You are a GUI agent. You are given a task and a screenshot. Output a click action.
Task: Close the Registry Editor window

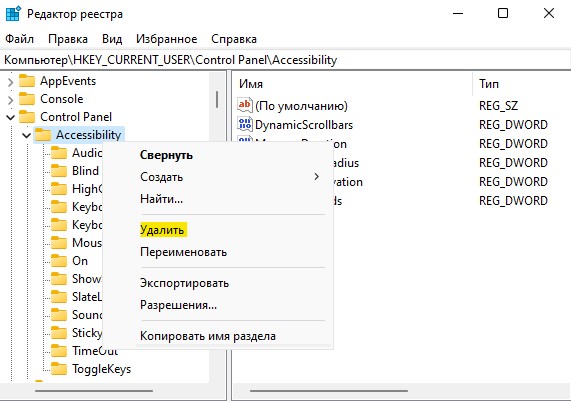pos(548,14)
